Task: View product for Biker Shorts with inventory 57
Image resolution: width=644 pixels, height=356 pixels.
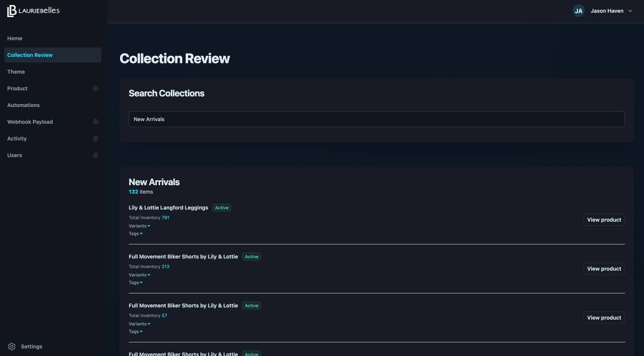Action: pos(604,318)
